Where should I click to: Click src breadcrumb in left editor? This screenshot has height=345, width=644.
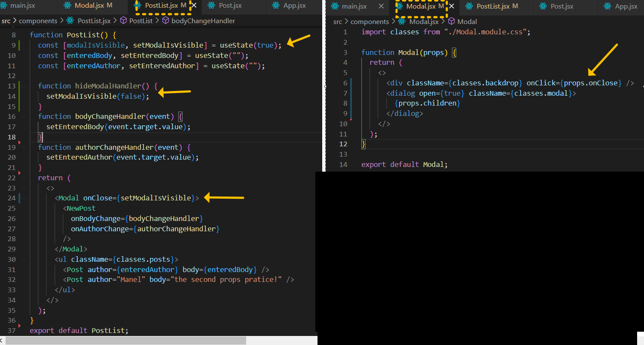click(6, 21)
